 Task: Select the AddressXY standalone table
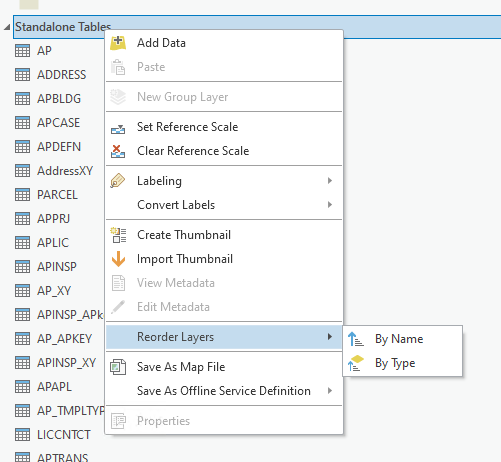(x=65, y=171)
